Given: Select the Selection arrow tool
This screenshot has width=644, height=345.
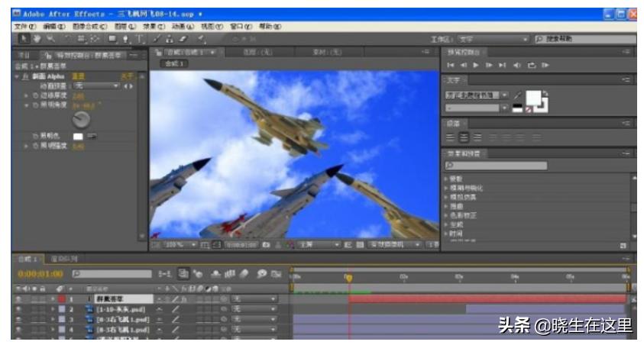Looking at the screenshot, I should [x=21, y=38].
